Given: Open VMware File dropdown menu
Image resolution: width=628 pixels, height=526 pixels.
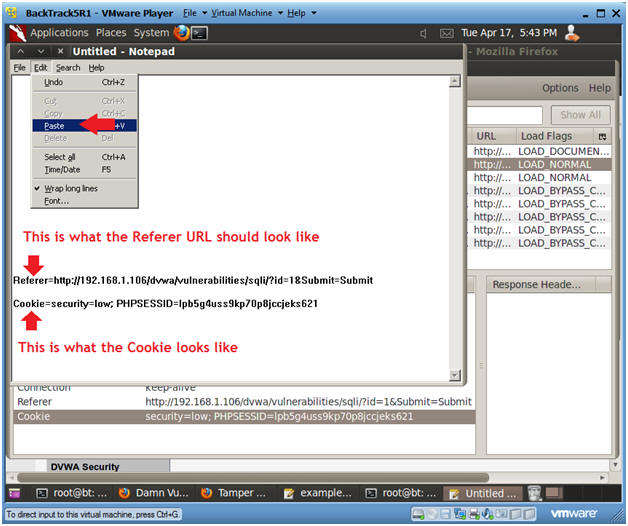Looking at the screenshot, I should pos(195,13).
